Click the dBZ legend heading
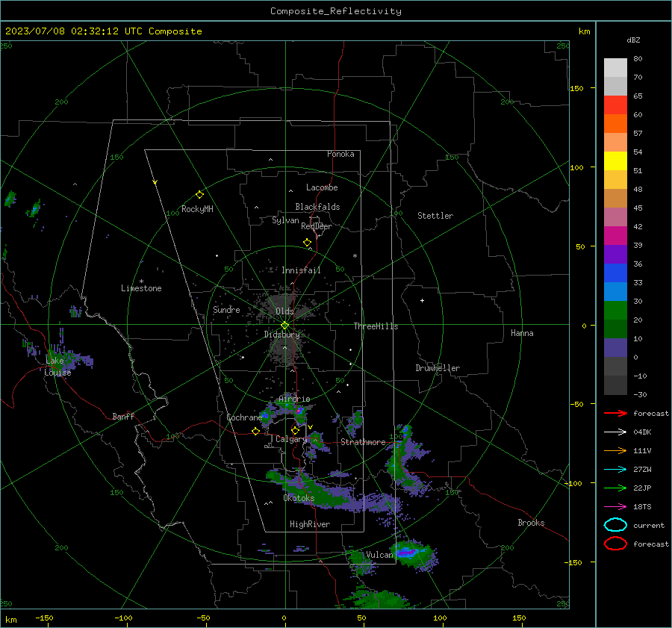 click(x=633, y=40)
